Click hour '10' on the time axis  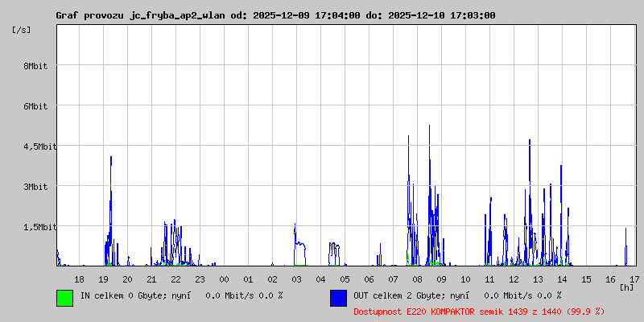(465, 279)
